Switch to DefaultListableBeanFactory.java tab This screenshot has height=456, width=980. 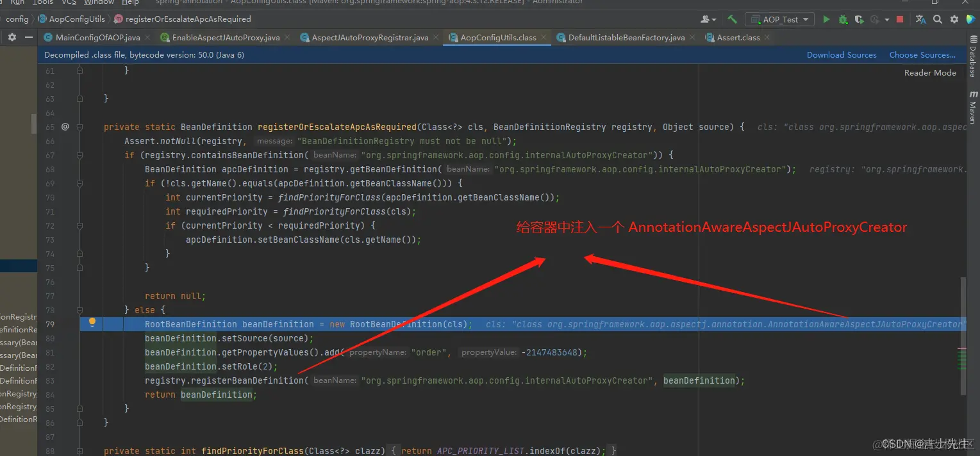pyautogui.click(x=626, y=38)
